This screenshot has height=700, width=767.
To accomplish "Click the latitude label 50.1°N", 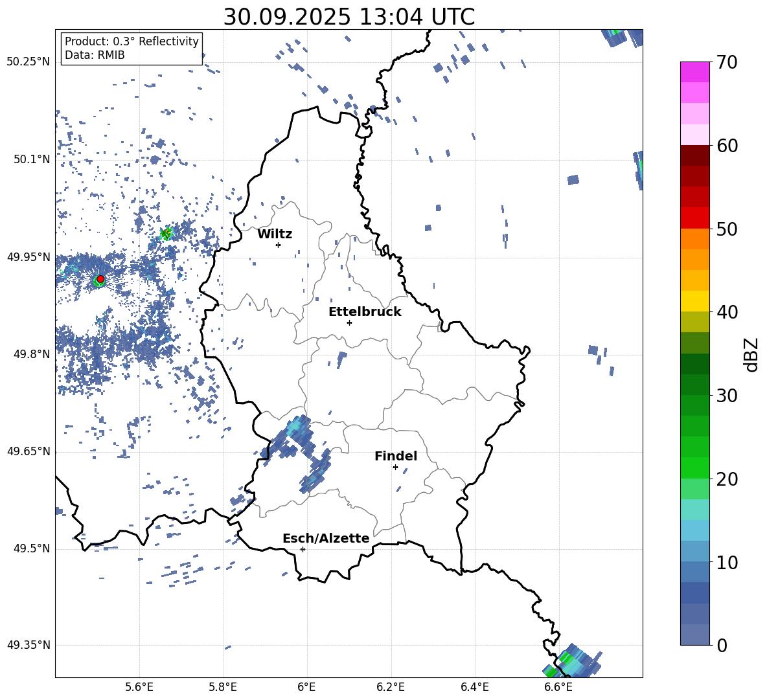I will (x=32, y=159).
